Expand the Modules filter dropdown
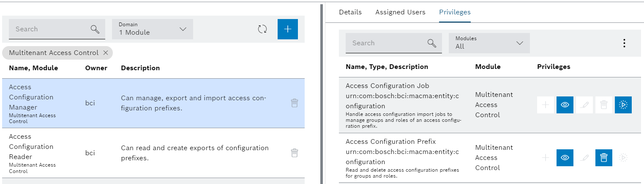 click(489, 43)
